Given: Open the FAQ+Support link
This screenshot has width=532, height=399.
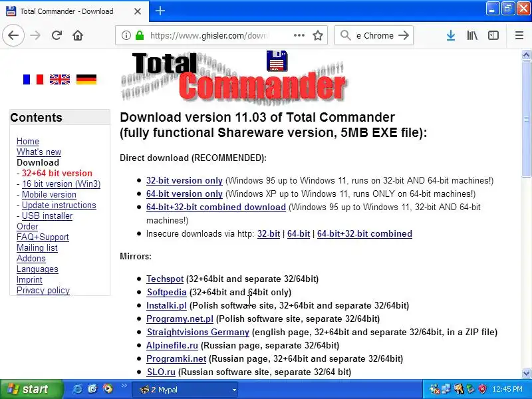Looking at the screenshot, I should 43,237.
